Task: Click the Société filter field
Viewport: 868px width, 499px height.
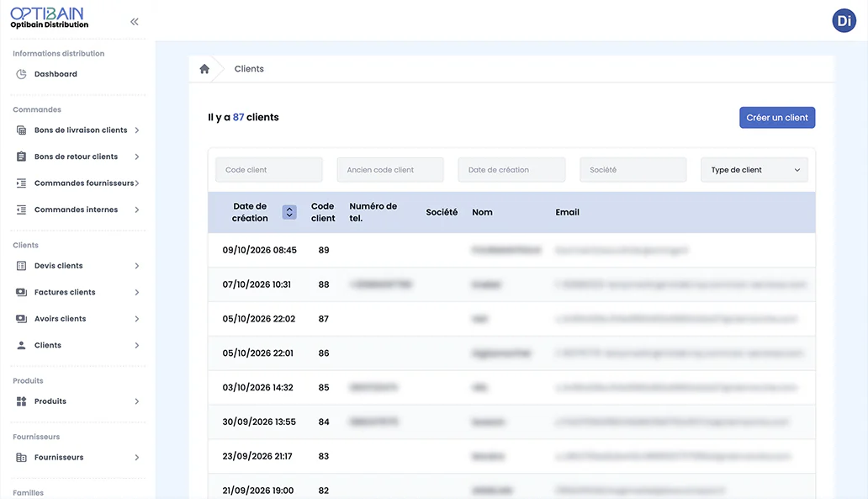Action: (632, 170)
